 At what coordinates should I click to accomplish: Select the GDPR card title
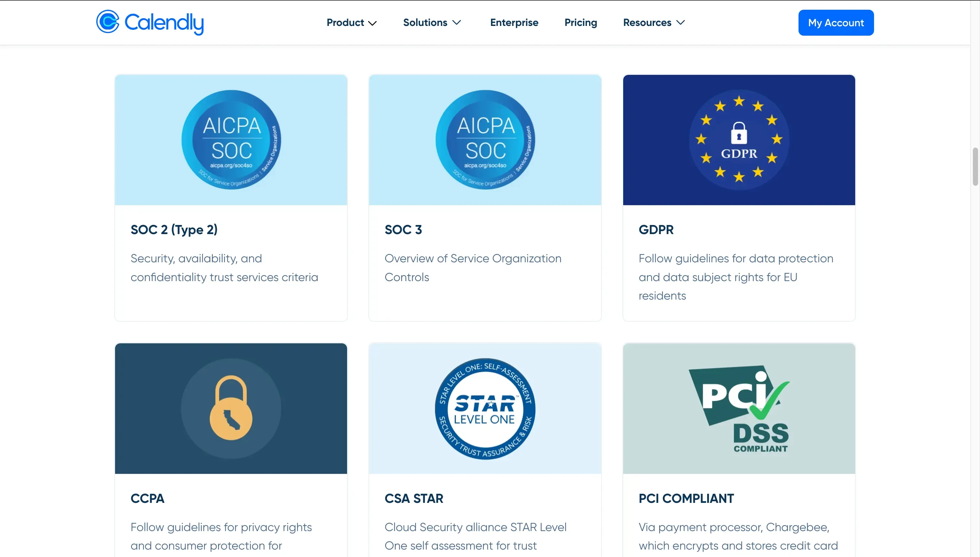[656, 230]
